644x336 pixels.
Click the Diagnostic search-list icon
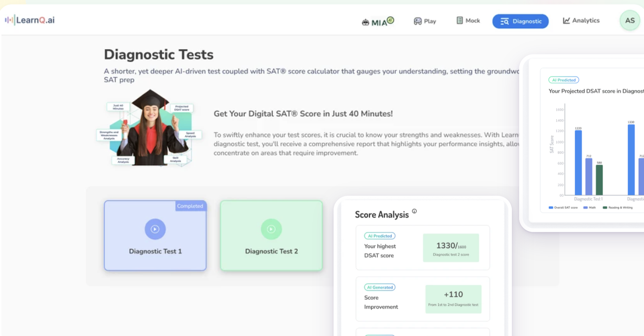(505, 21)
